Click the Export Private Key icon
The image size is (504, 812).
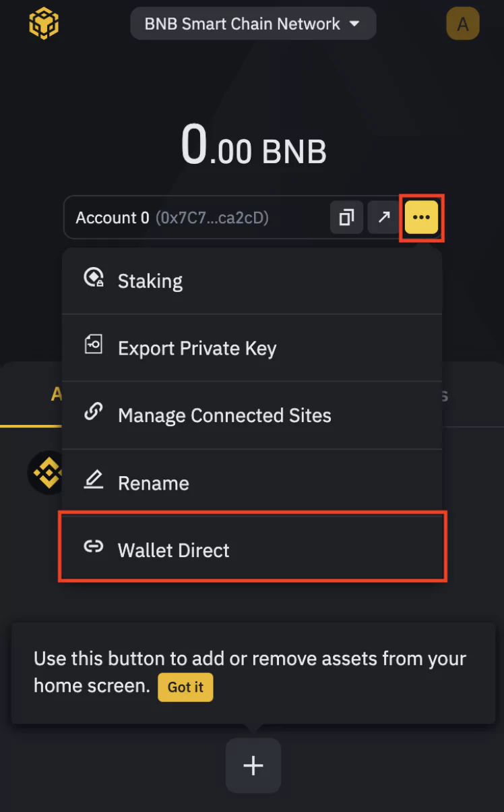click(93, 346)
